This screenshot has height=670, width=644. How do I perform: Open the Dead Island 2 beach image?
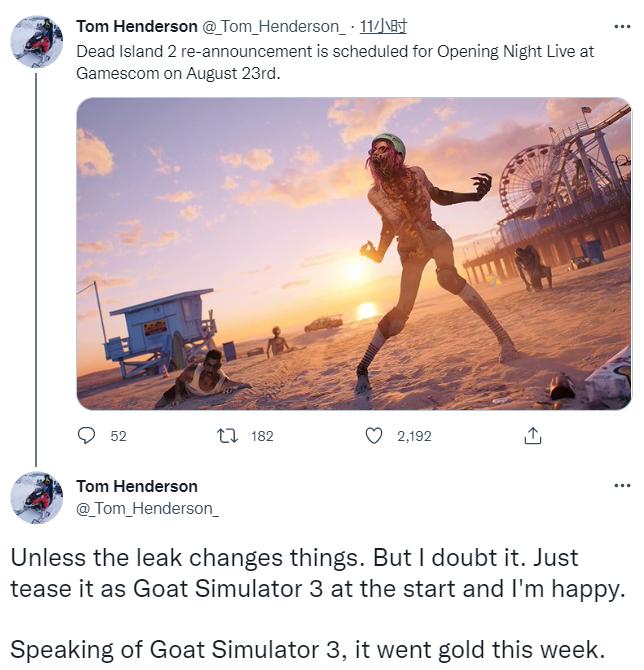coord(354,254)
